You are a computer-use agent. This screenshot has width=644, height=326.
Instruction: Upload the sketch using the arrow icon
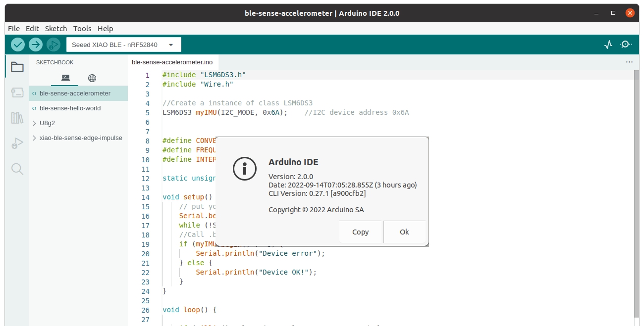tap(35, 45)
